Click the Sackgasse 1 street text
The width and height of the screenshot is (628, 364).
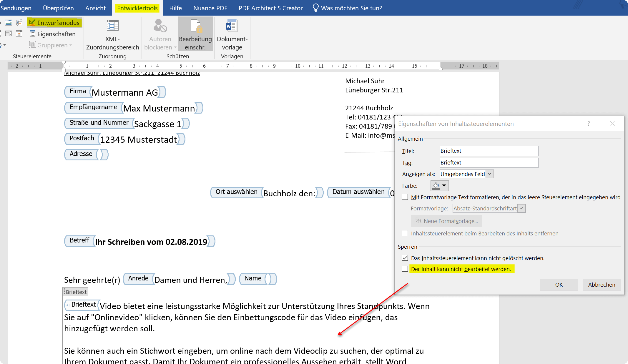point(158,124)
